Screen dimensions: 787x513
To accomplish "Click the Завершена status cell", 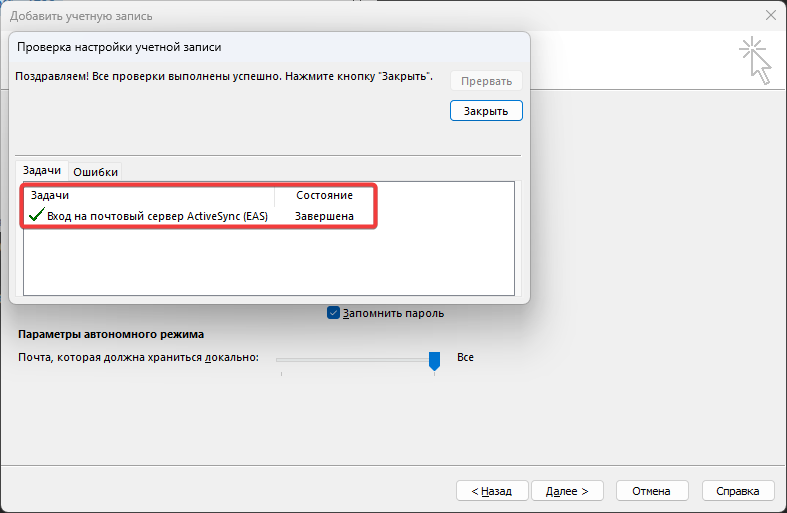I will [x=324, y=215].
